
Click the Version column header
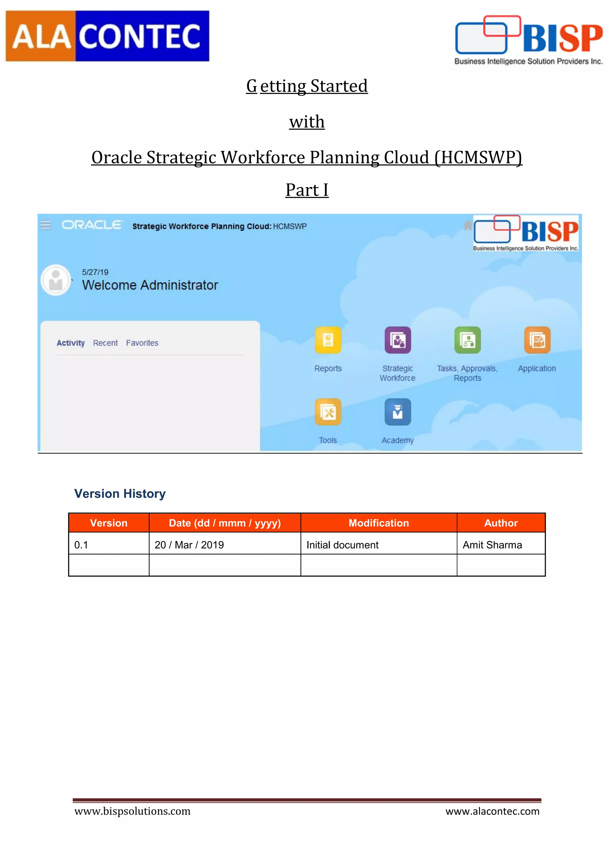pos(109,523)
